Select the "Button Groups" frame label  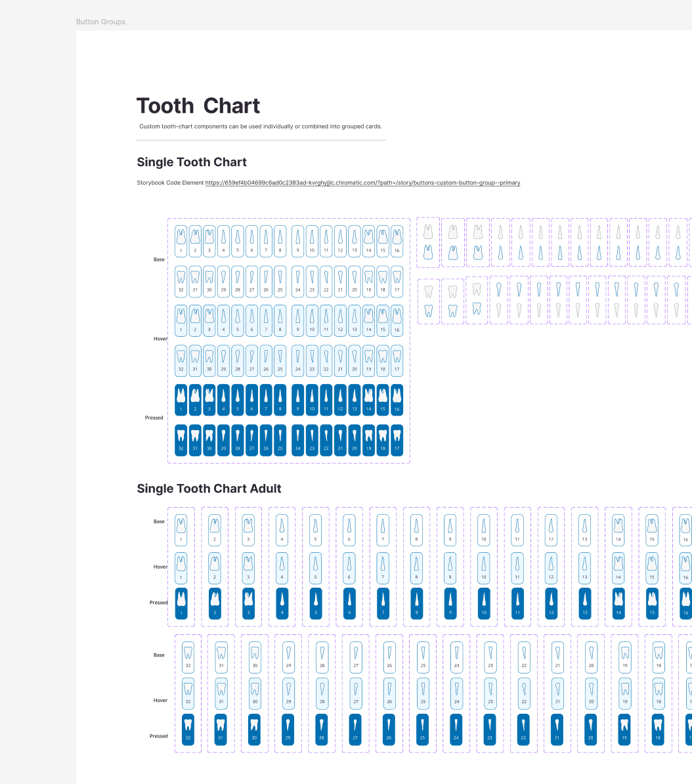point(100,22)
